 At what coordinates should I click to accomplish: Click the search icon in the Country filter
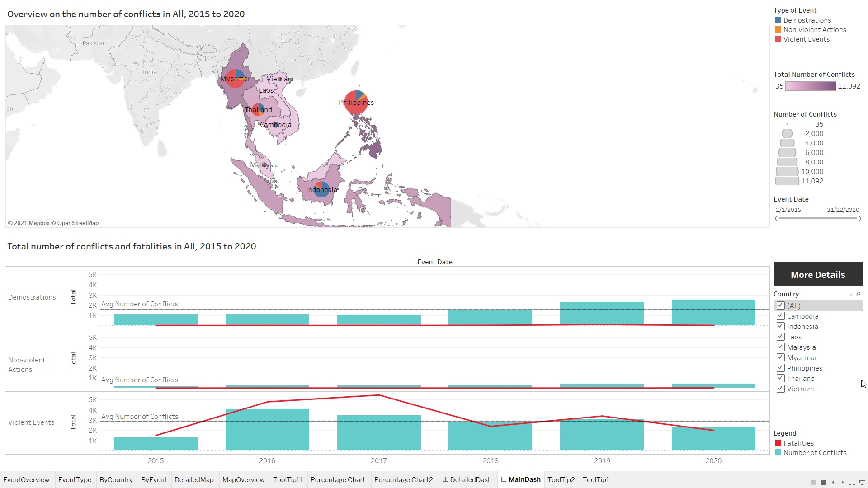click(x=859, y=294)
